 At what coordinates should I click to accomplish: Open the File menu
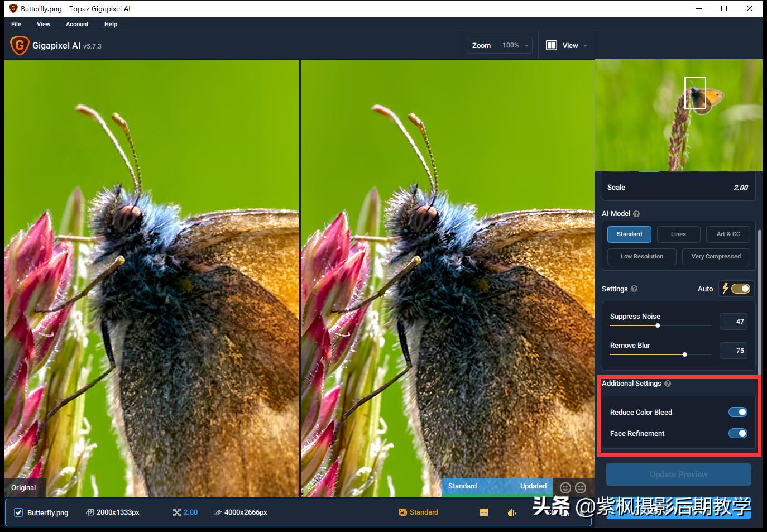pos(16,24)
